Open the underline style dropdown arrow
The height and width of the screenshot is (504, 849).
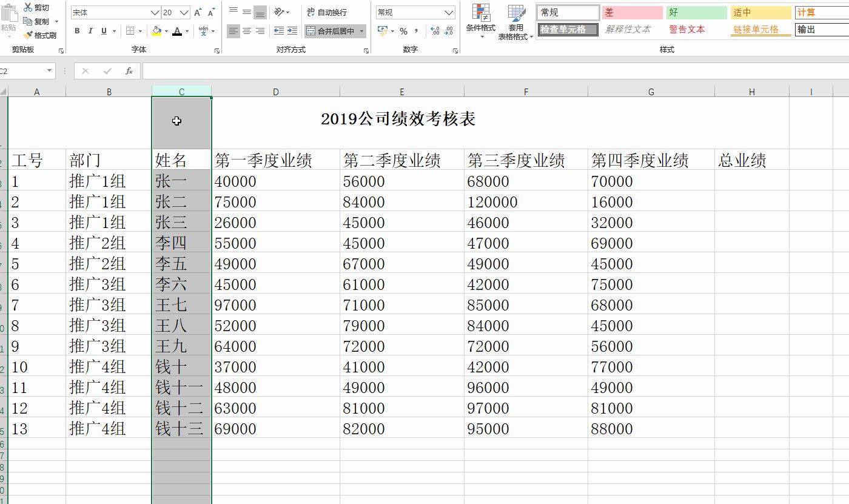click(x=114, y=31)
